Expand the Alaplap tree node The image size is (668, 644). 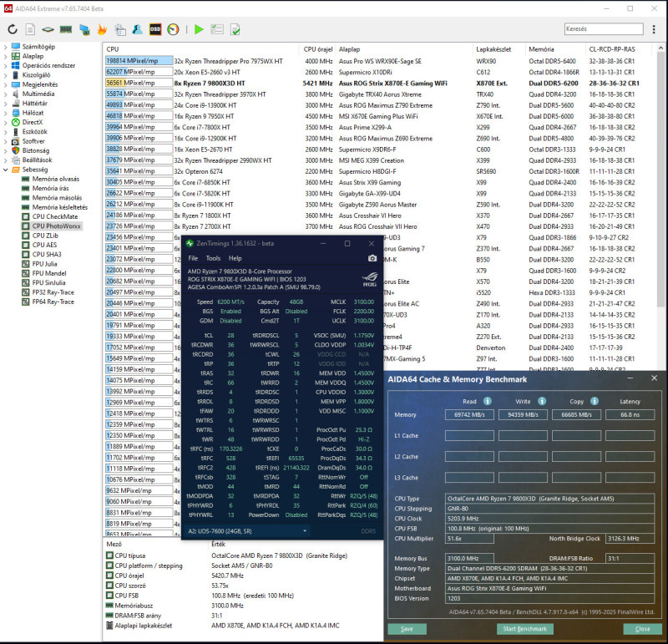coord(7,56)
